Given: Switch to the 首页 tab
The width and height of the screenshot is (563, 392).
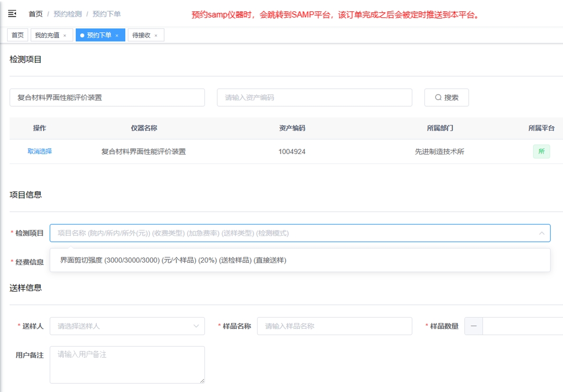Looking at the screenshot, I should 18,35.
